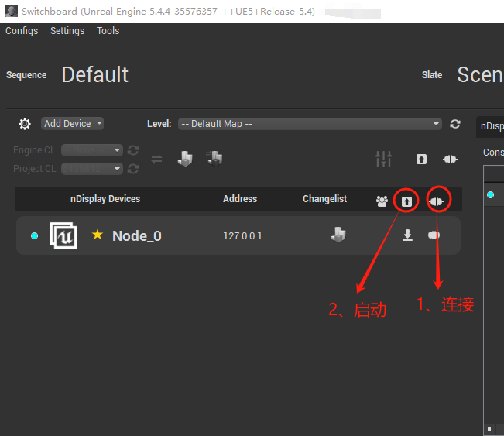The width and height of the screenshot is (504, 436).
Task: Toggle the Node_0 primary star
Action: (98, 235)
